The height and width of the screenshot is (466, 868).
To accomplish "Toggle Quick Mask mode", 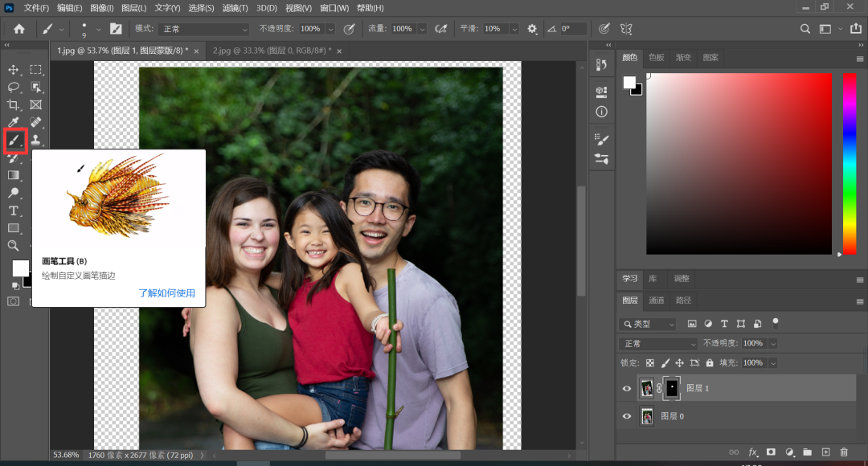I will pos(14,301).
